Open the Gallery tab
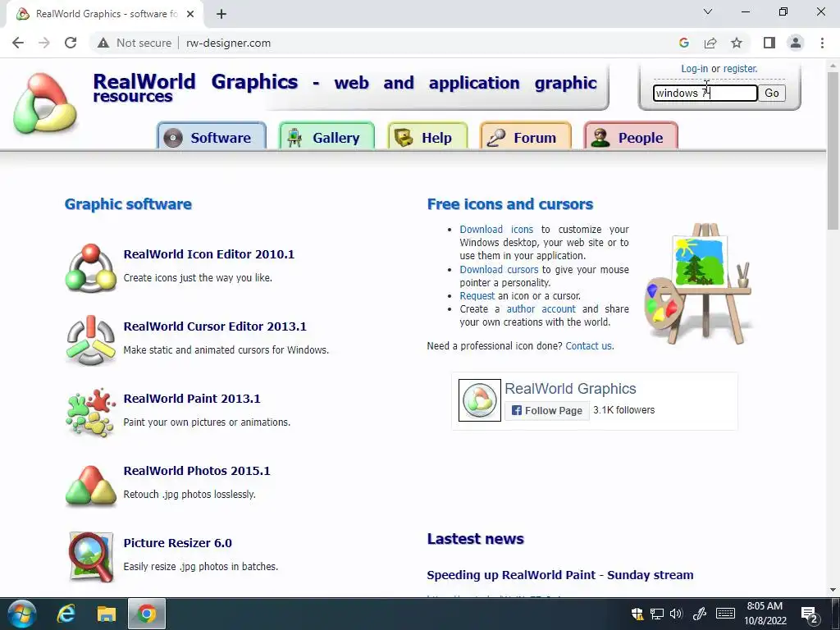Image resolution: width=840 pixels, height=630 pixels. 326,136
